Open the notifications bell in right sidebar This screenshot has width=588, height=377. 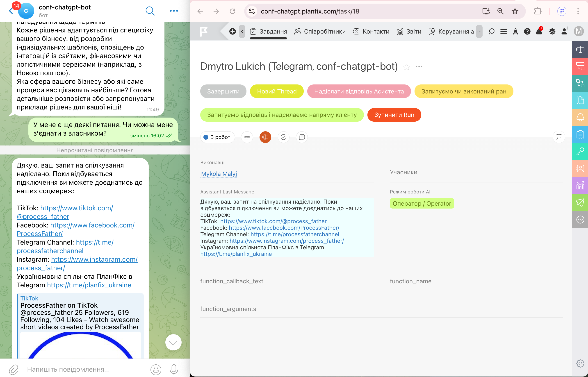580,117
